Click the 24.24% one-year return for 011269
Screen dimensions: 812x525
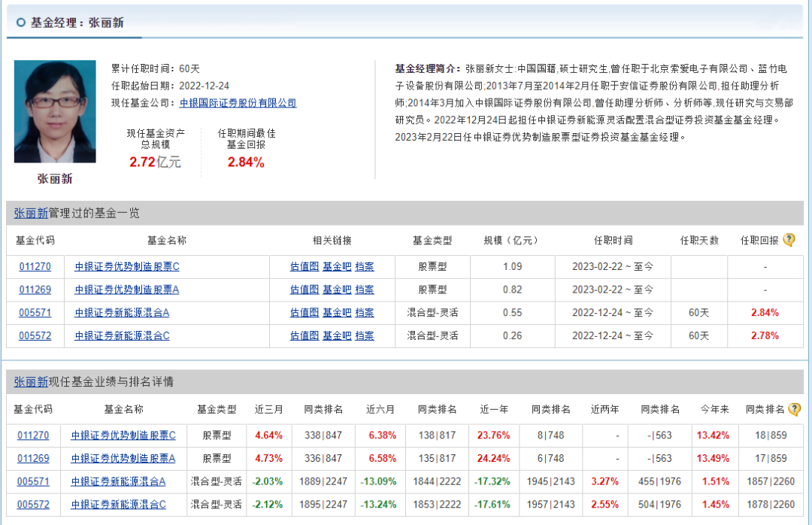[x=493, y=458]
